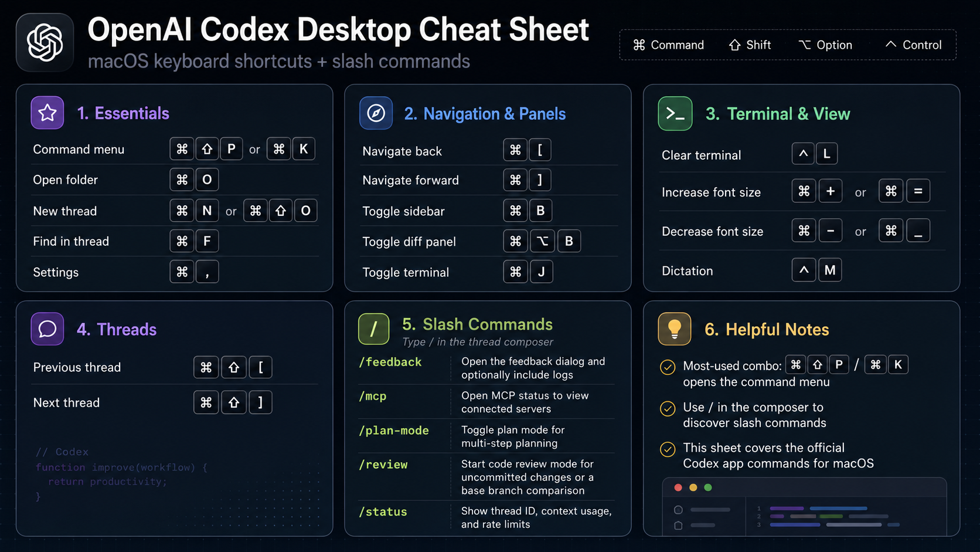Click the Command key in Settings row
The height and width of the screenshot is (552, 980).
tap(182, 272)
